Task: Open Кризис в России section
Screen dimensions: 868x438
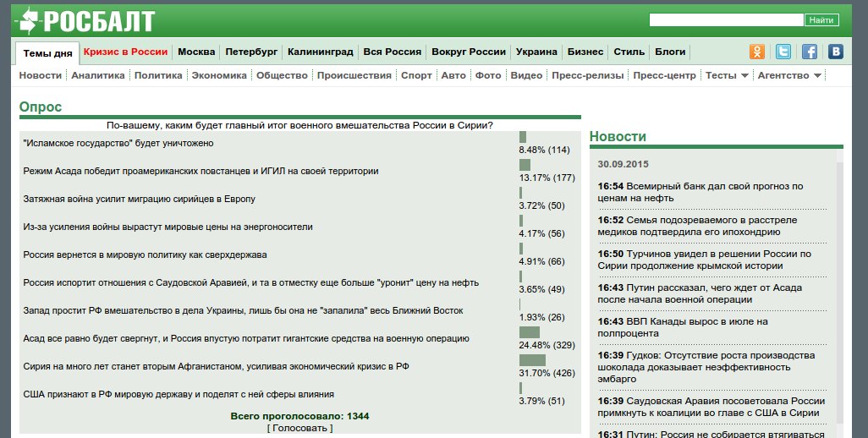Action: click(x=126, y=52)
